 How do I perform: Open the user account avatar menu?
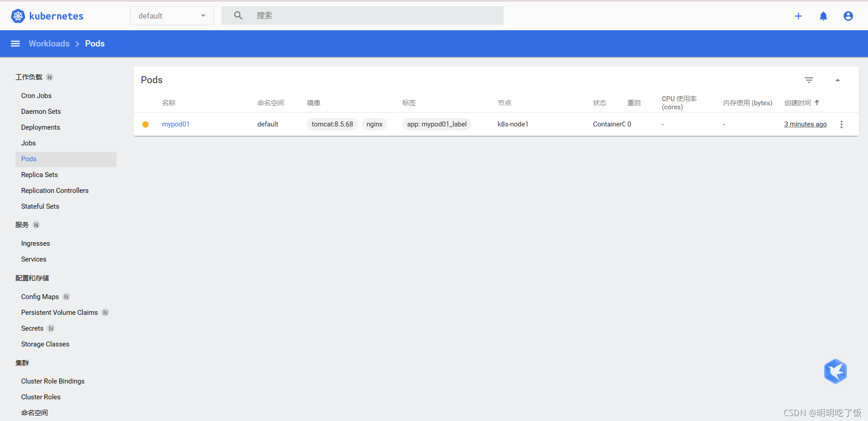pyautogui.click(x=848, y=16)
